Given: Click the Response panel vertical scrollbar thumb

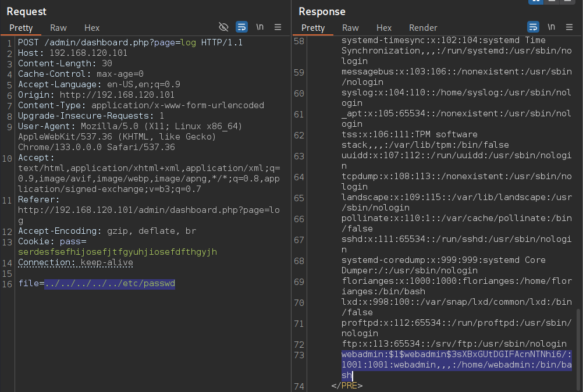Looking at the screenshot, I should pos(578,350).
